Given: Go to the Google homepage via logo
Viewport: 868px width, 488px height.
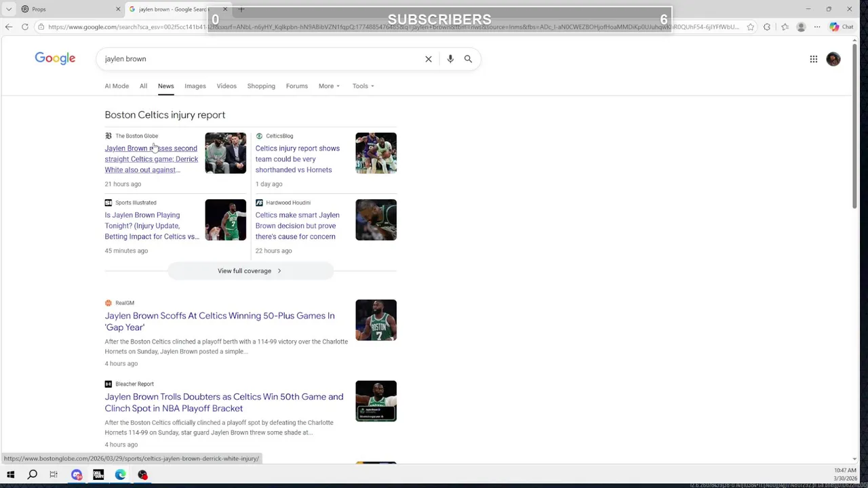Looking at the screenshot, I should [55, 58].
